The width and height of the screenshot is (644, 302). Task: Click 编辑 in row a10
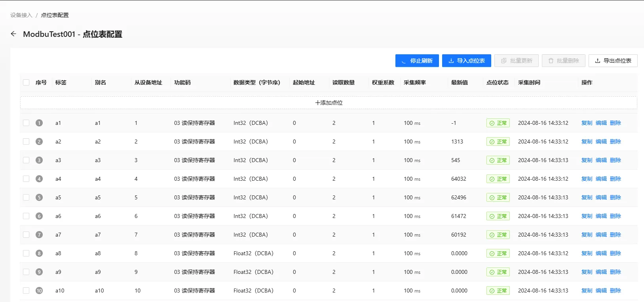(x=601, y=291)
